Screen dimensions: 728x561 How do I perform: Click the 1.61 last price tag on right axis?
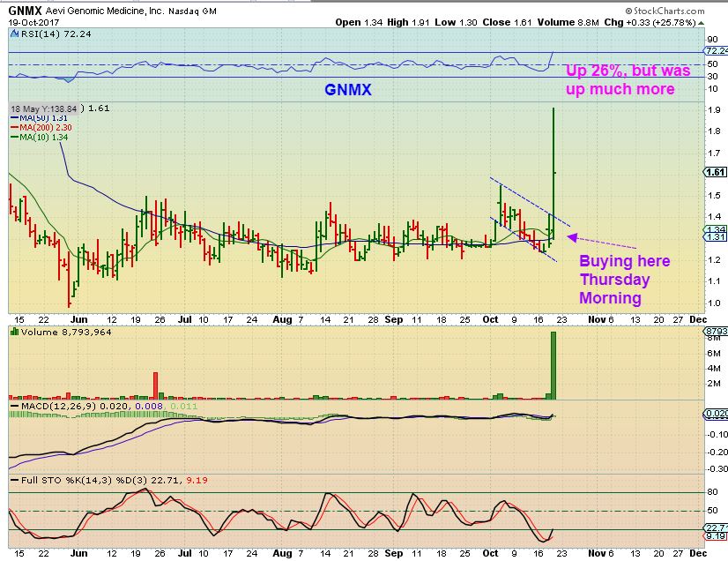[x=716, y=172]
